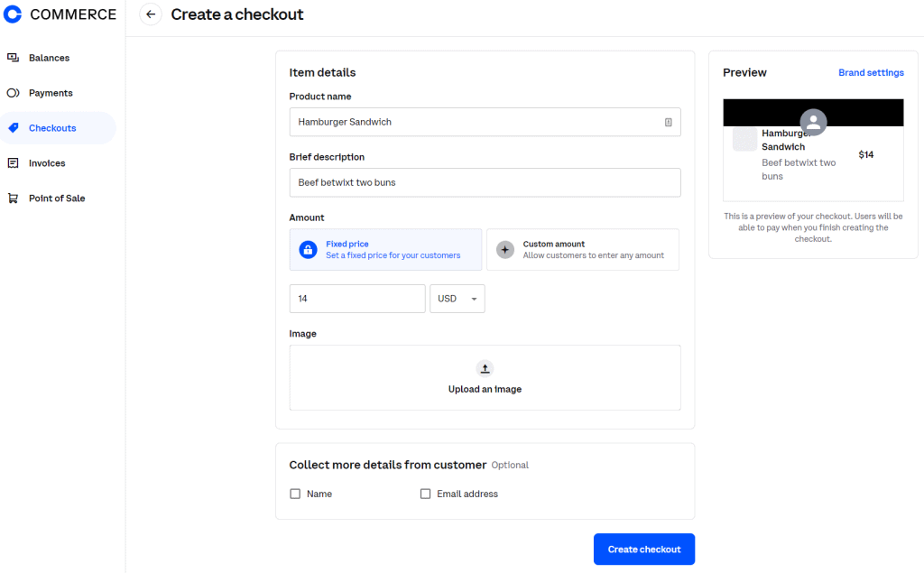
Task: Open the Point of Sale section
Action: tap(58, 199)
